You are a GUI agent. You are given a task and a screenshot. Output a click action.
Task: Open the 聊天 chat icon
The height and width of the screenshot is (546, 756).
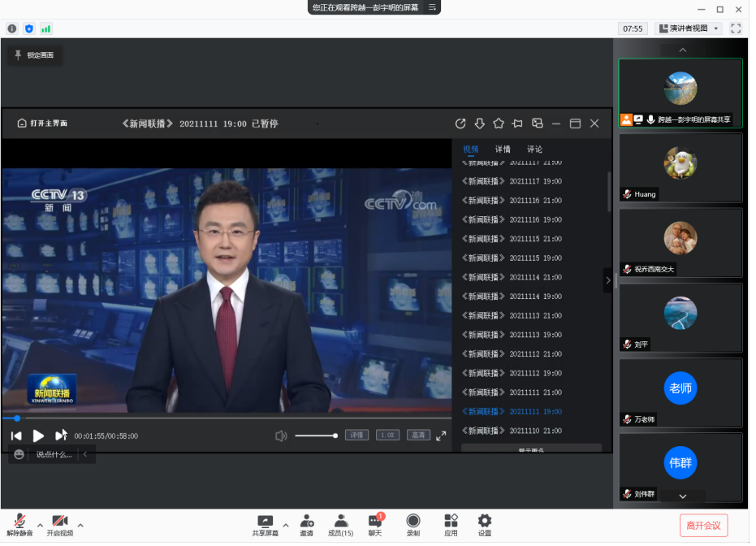375,522
